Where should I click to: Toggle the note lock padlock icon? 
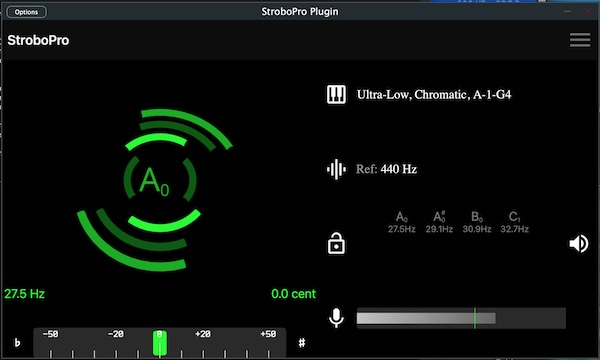pyautogui.click(x=336, y=243)
